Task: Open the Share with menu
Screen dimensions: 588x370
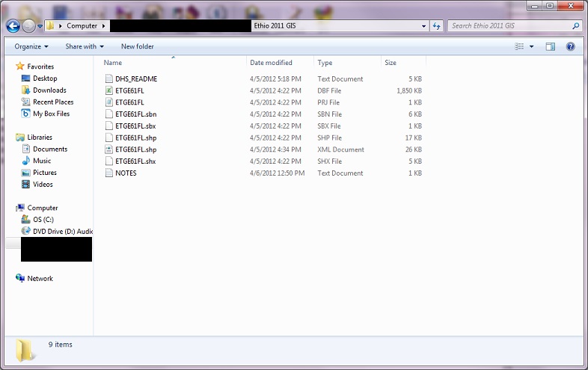Action: 84,46
